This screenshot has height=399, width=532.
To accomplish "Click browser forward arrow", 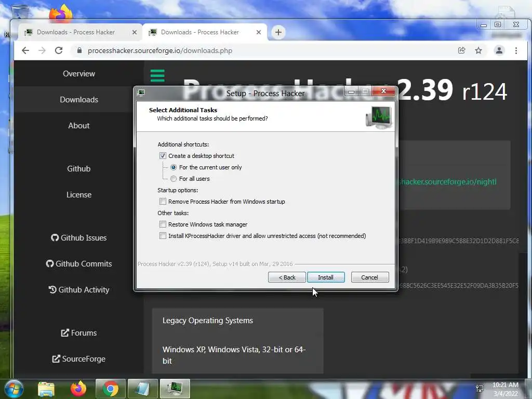I will pyautogui.click(x=42, y=50).
